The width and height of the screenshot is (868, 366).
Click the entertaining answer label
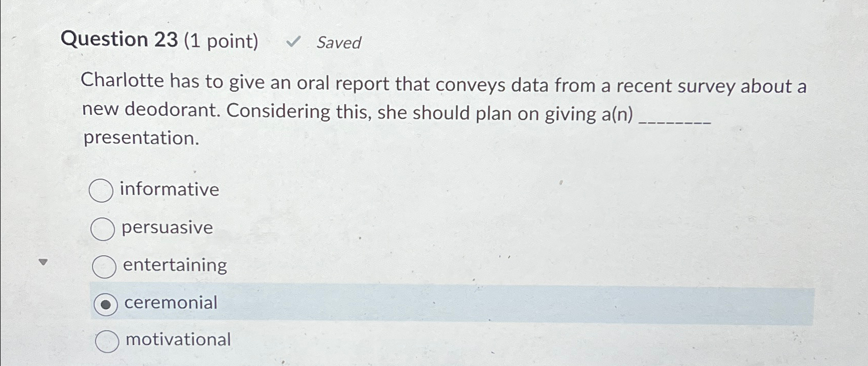pos(175,265)
